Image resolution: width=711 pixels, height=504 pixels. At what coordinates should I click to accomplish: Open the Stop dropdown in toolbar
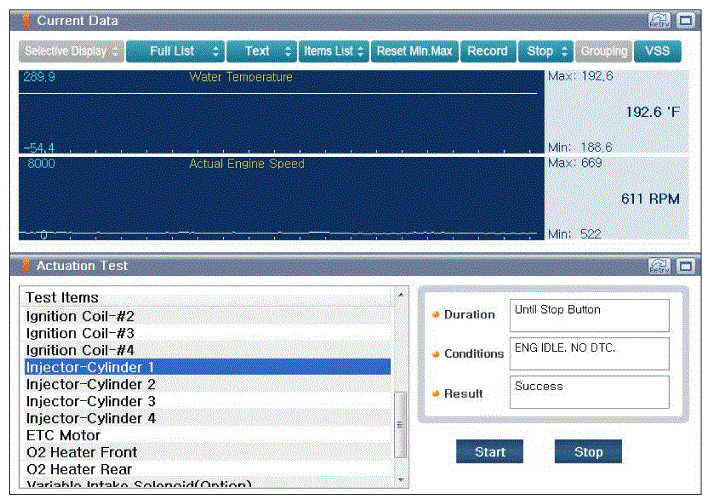[x=546, y=51]
